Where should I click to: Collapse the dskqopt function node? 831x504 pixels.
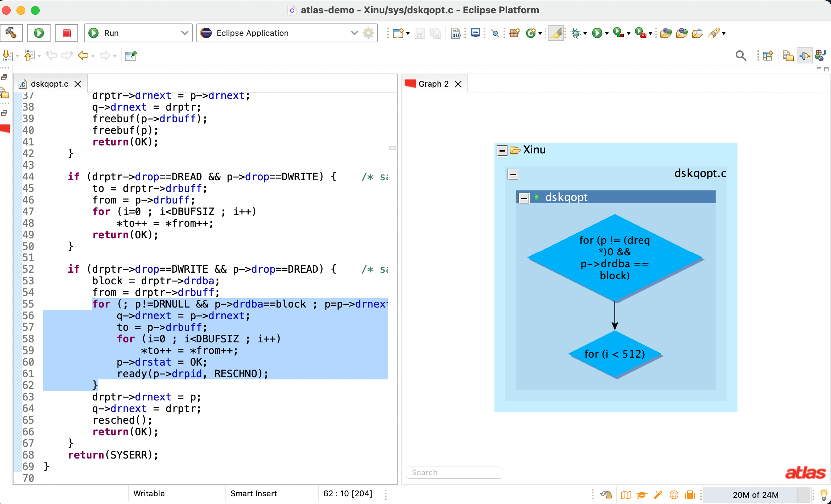click(524, 198)
